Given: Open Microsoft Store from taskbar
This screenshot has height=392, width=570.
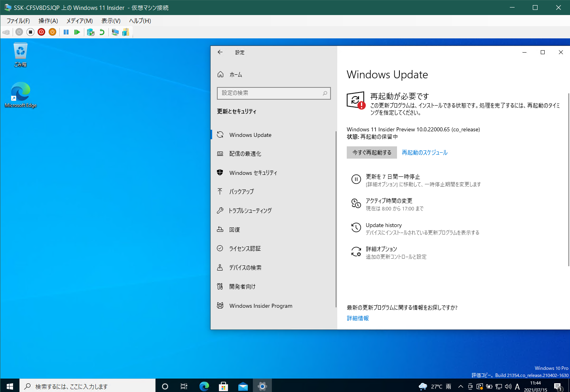Looking at the screenshot, I should tap(223, 386).
